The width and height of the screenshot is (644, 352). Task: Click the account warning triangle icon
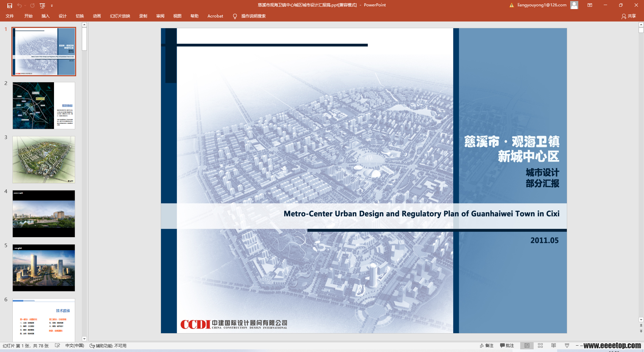pos(512,5)
